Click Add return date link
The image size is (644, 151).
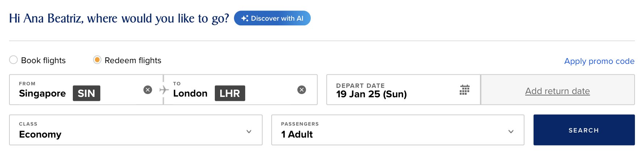click(557, 91)
